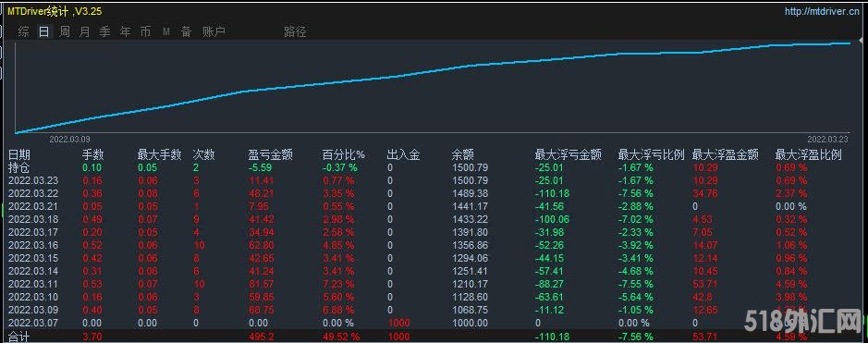Open the http://mtdriver.cn link
Screen dimensions: 868x343
[822, 12]
